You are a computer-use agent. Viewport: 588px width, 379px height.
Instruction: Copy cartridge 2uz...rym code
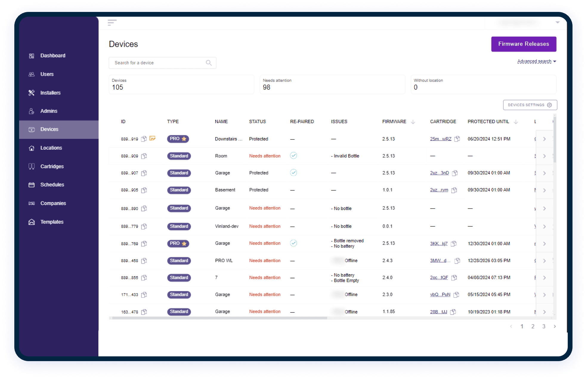pyautogui.click(x=454, y=190)
